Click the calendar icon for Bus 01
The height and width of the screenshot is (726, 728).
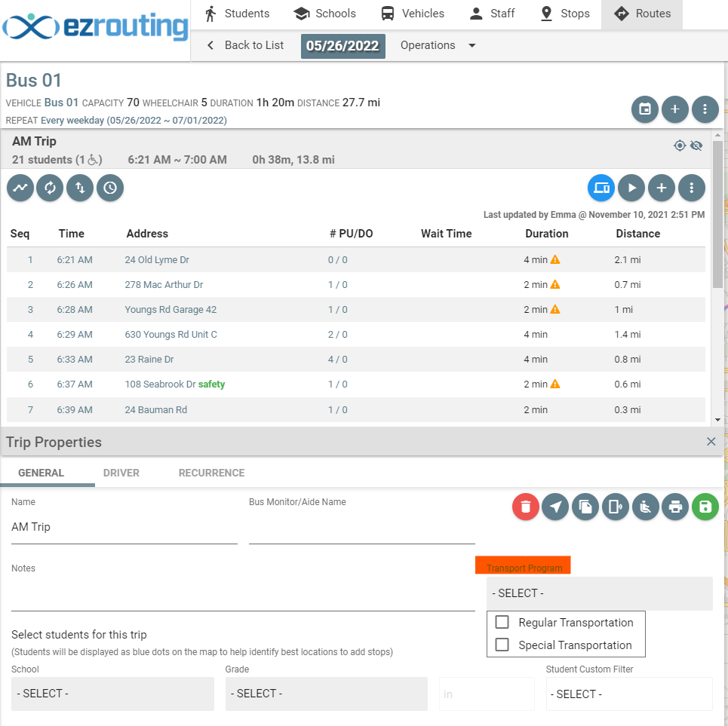pyautogui.click(x=645, y=109)
